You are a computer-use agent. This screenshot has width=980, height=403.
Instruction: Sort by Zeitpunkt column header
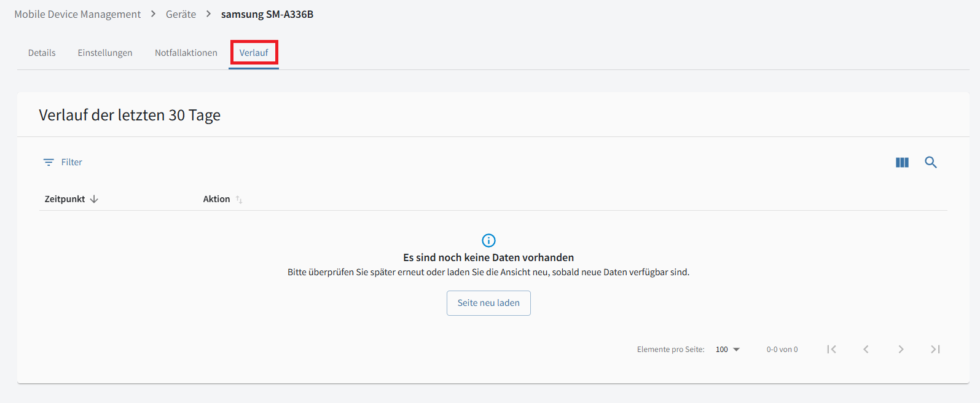pyautogui.click(x=71, y=199)
